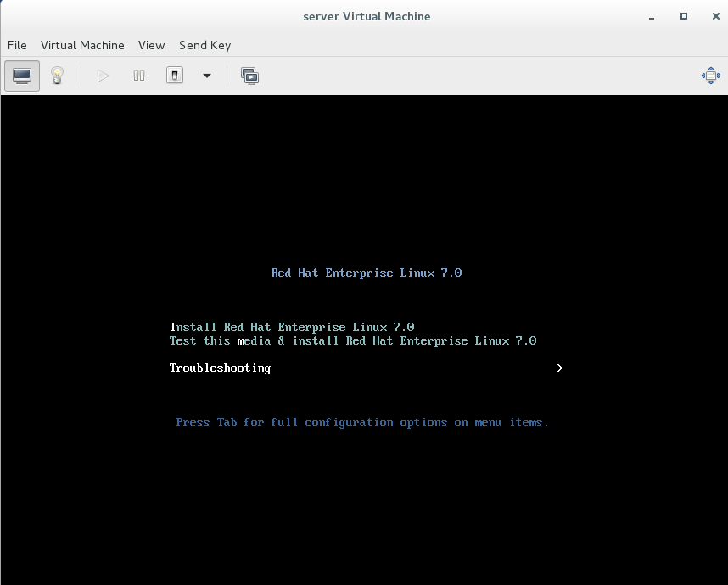Expand the shutdown options dropdown arrow
Viewport: 728px width, 585px height.
point(207,76)
